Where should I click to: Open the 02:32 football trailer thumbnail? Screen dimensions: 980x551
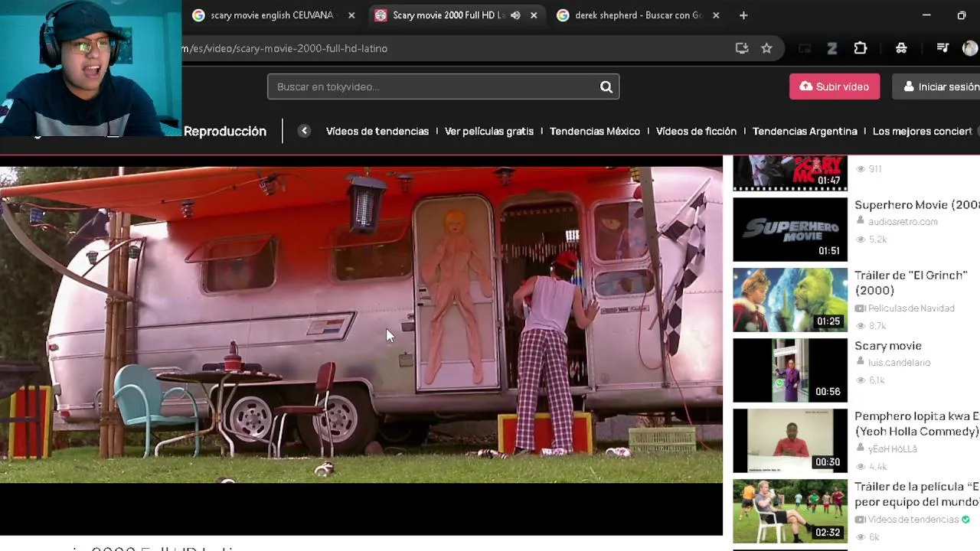click(790, 511)
